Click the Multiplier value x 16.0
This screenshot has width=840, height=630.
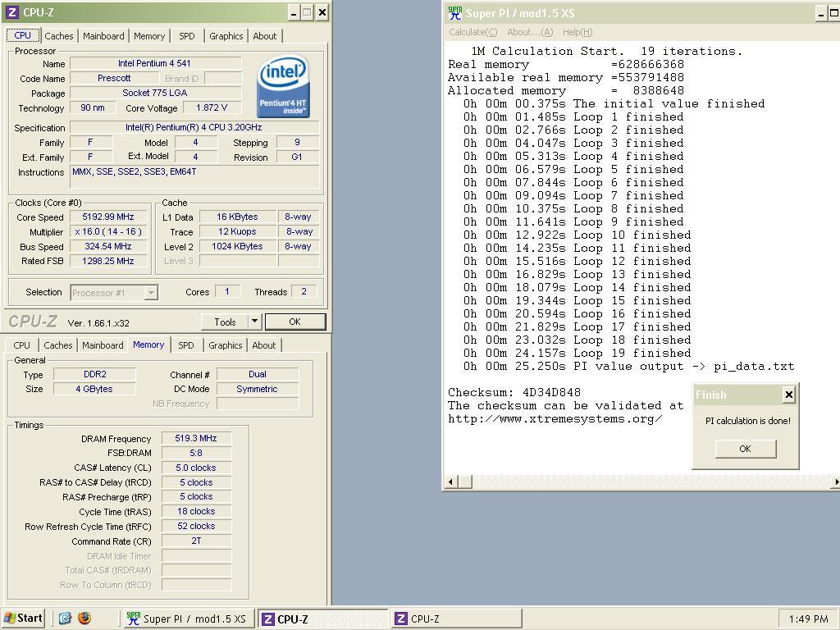pyautogui.click(x=108, y=231)
